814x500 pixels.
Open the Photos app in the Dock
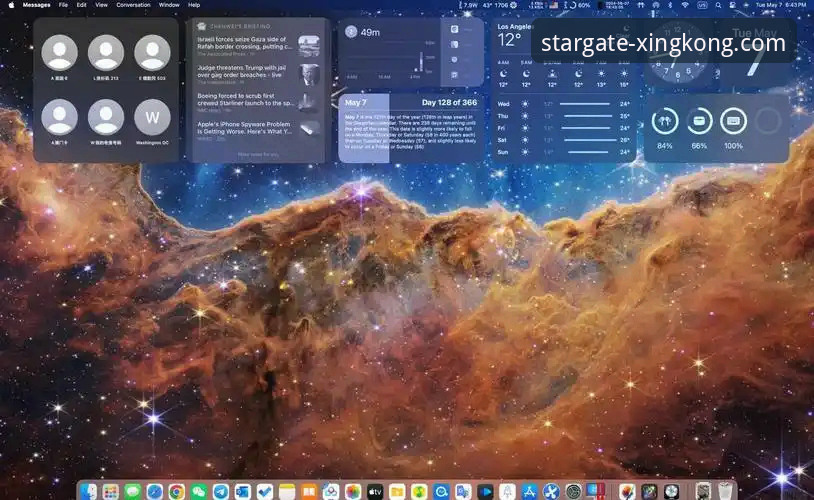pos(353,491)
